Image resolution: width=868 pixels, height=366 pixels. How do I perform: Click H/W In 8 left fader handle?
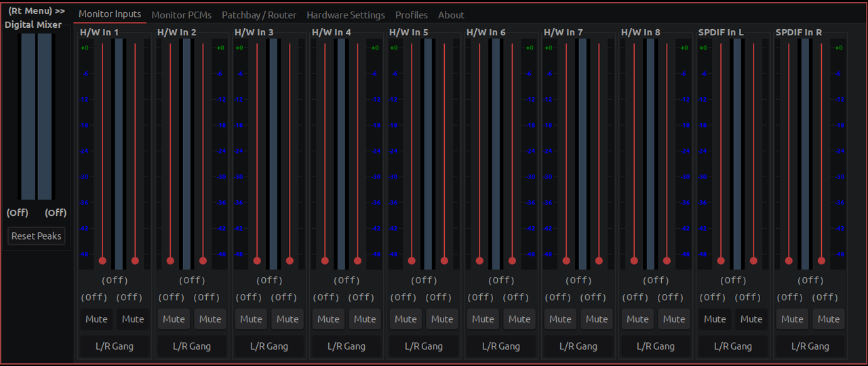tap(634, 260)
